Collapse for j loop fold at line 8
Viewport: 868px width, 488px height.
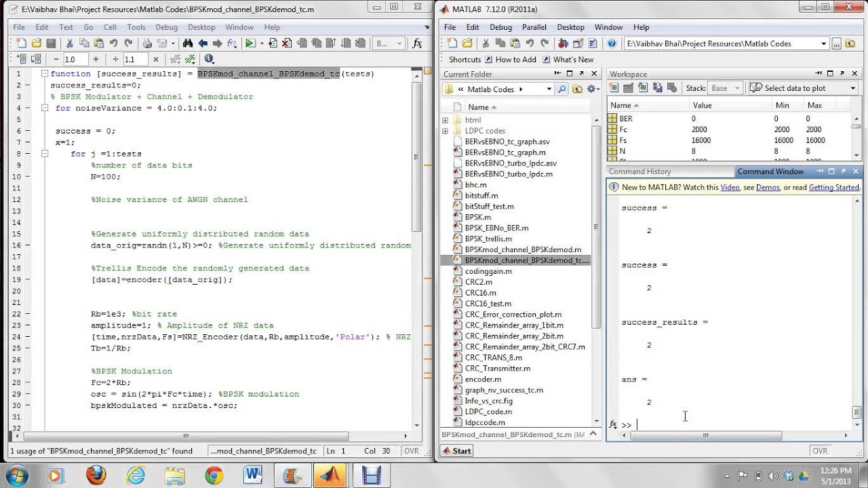[x=44, y=154]
